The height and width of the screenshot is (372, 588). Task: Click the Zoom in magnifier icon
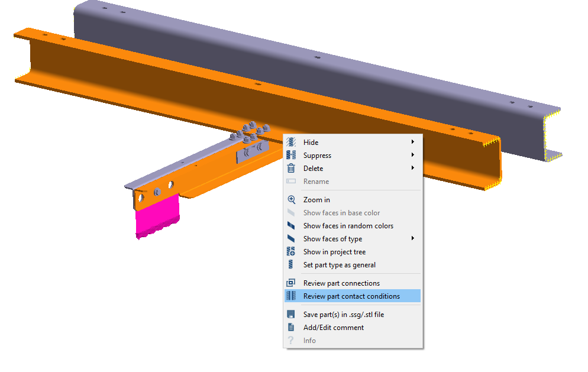(x=292, y=200)
